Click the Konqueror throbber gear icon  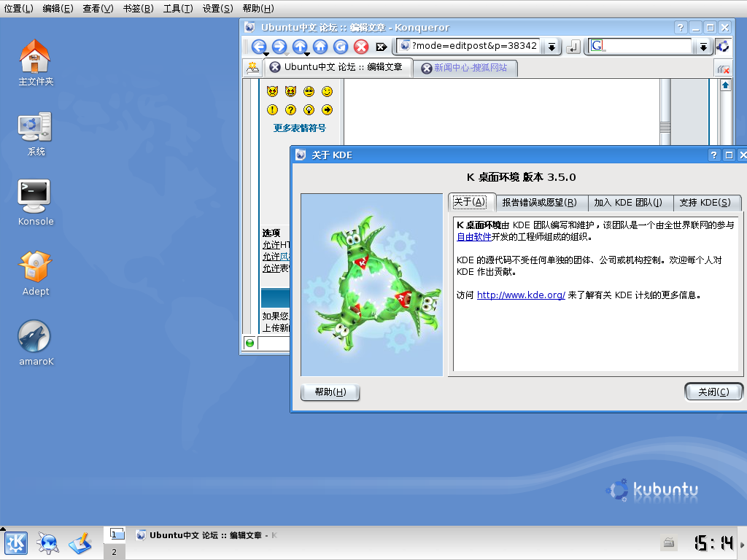point(723,46)
